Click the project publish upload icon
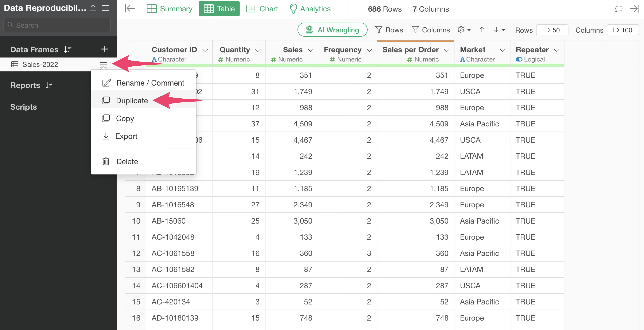The width and height of the screenshot is (644, 330). click(93, 8)
